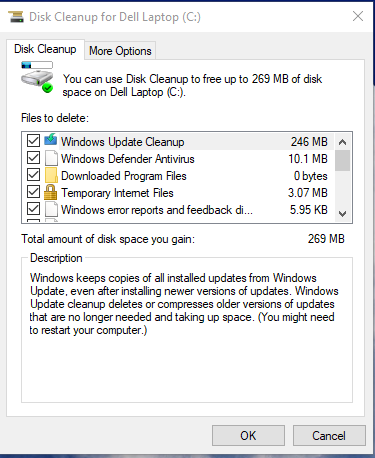Click the 3.07 MB size value
The width and height of the screenshot is (375, 458).
coord(308,193)
